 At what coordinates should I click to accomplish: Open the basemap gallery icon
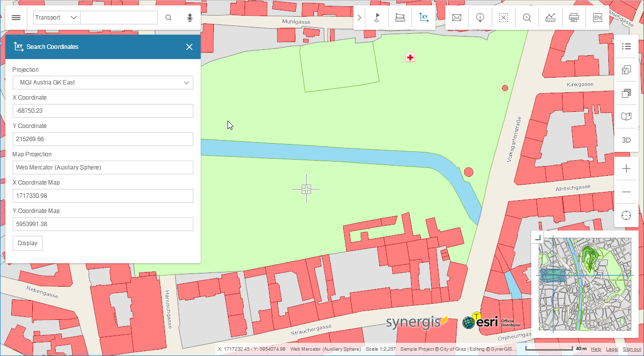click(x=626, y=93)
